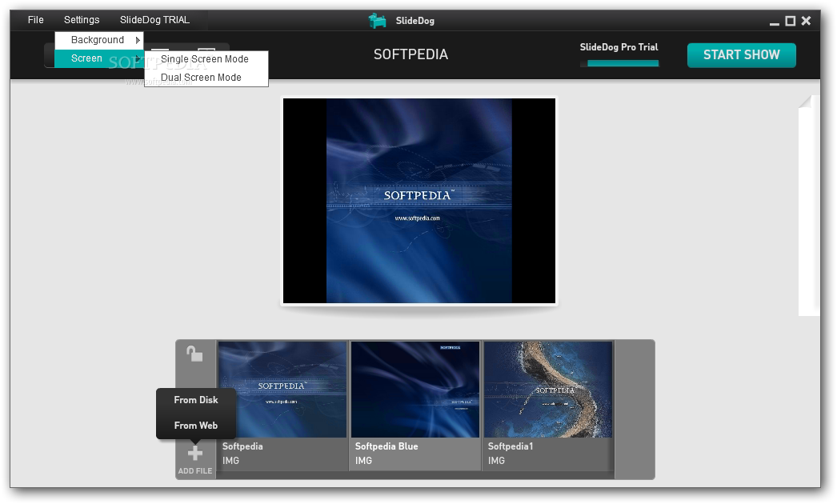The width and height of the screenshot is (837, 504).
Task: Click the SlideDog Pro Trial progress bar
Action: point(623,62)
